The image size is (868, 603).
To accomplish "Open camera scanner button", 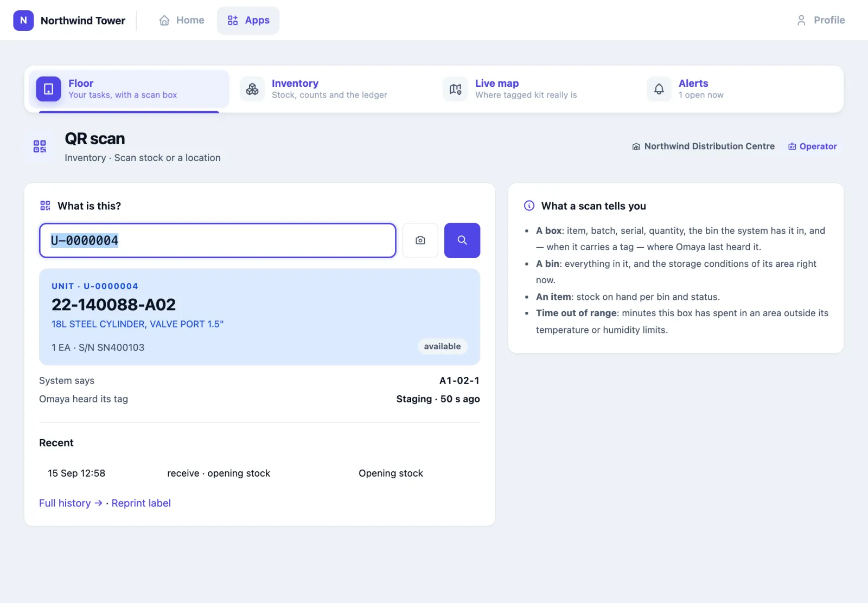I will [420, 240].
